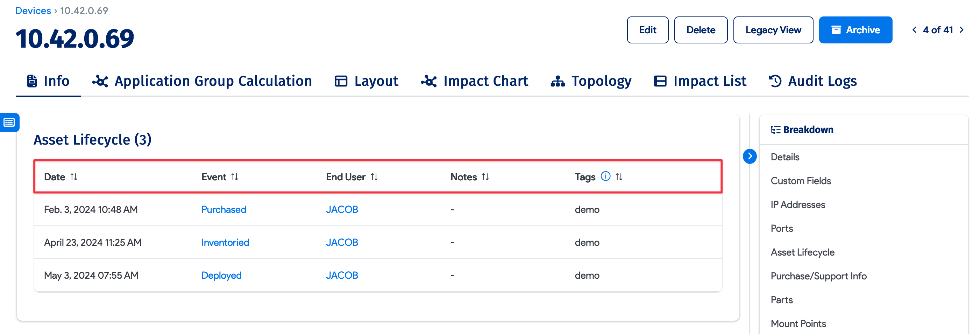This screenshot has height=334, width=980.
Task: Open JACOB end user profile
Action: 342,209
